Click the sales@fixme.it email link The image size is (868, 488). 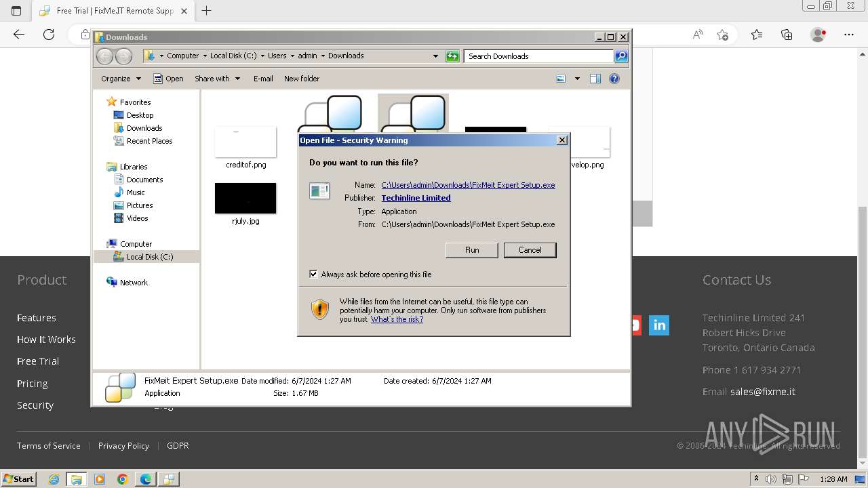[763, 392]
